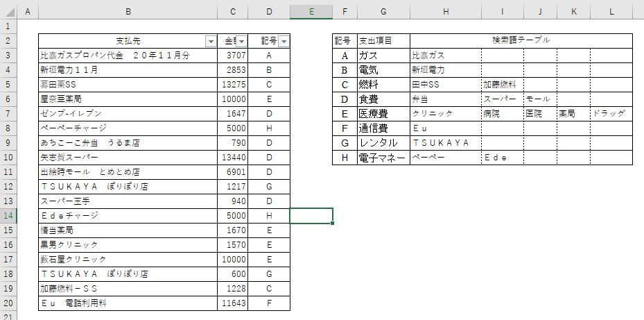Open the 金額 column filter dropdown

[241, 42]
